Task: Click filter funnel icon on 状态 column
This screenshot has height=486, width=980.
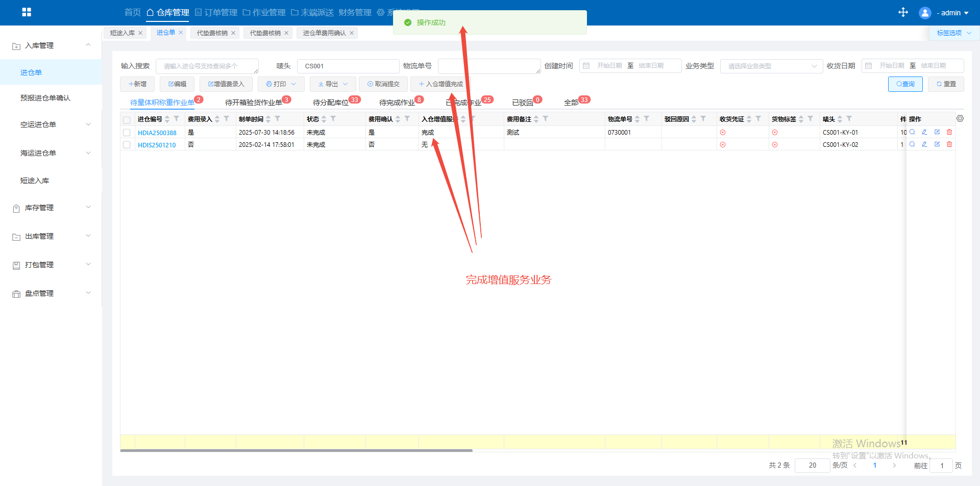Action: pyautogui.click(x=333, y=119)
